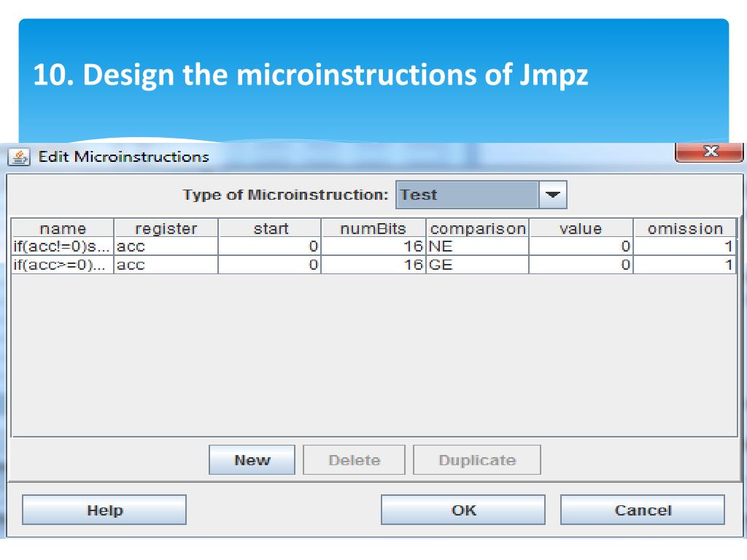Select the numBits column header

[x=373, y=228]
